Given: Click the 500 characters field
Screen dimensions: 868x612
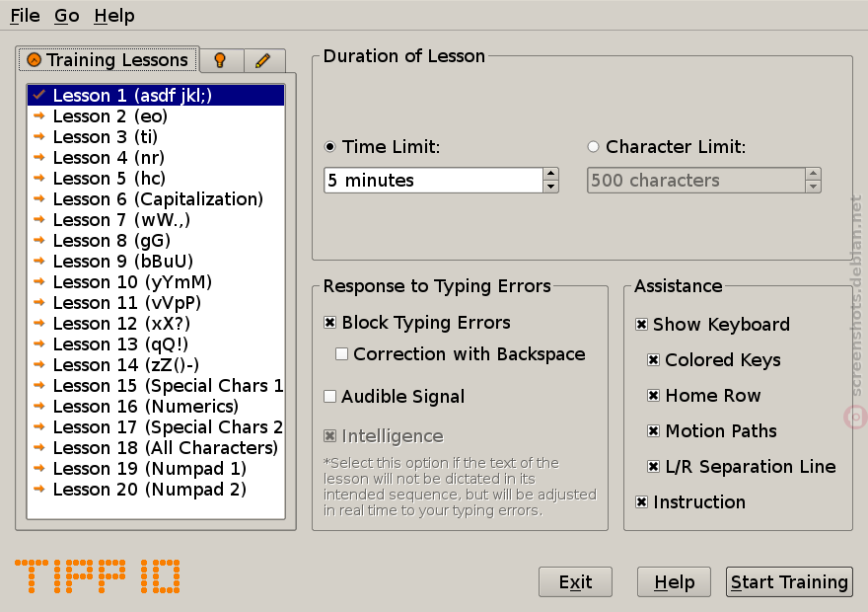Looking at the screenshot, I should 695,181.
